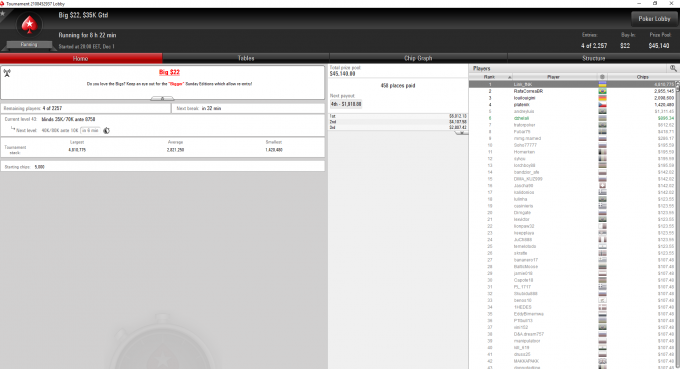
Task: Click the favorite star icon in header
Action: (x=3, y=13)
